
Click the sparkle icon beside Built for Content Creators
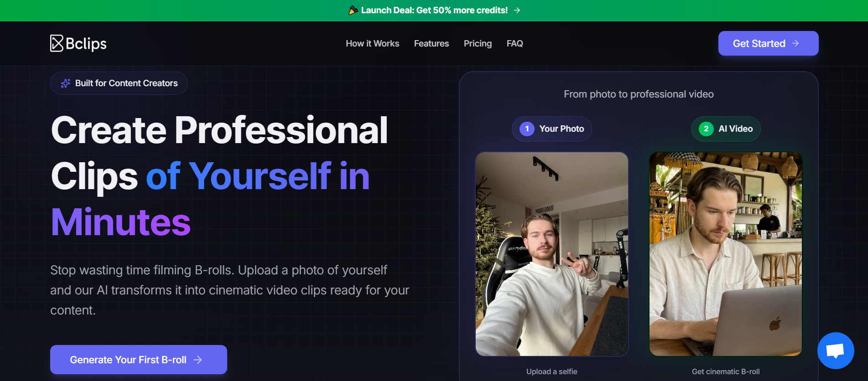(x=66, y=83)
